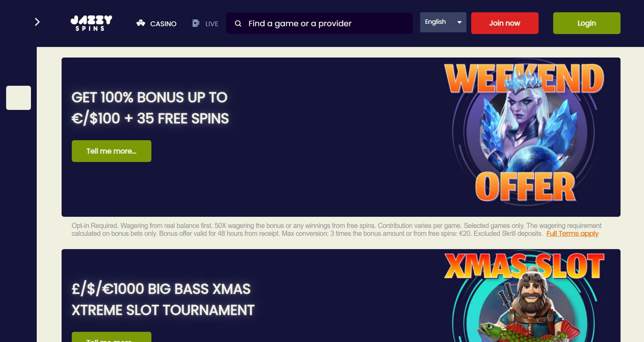Image resolution: width=644 pixels, height=342 pixels.
Task: Click the language dropdown arrow
Action: pyautogui.click(x=459, y=22)
